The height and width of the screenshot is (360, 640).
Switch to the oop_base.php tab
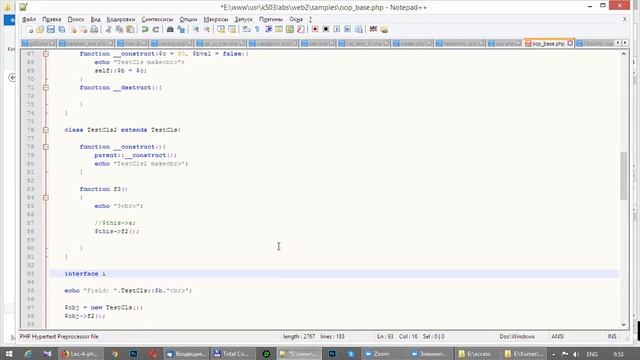(548, 43)
